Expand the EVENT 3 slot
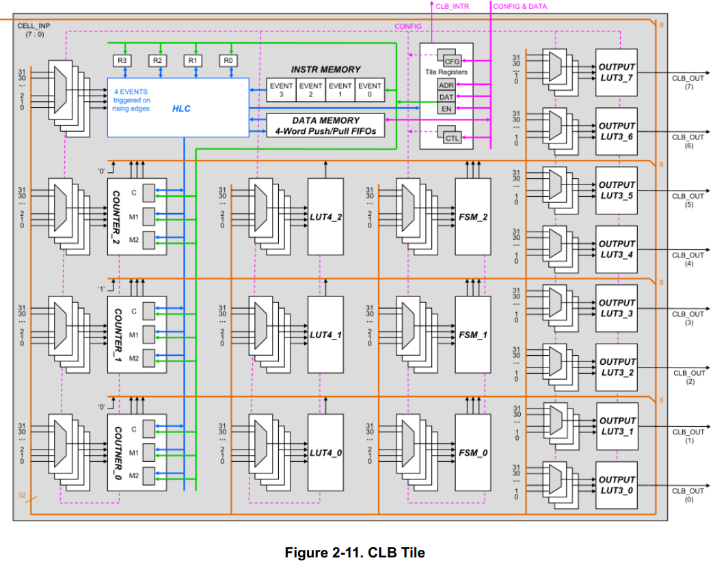The image size is (728, 567). pos(282,89)
